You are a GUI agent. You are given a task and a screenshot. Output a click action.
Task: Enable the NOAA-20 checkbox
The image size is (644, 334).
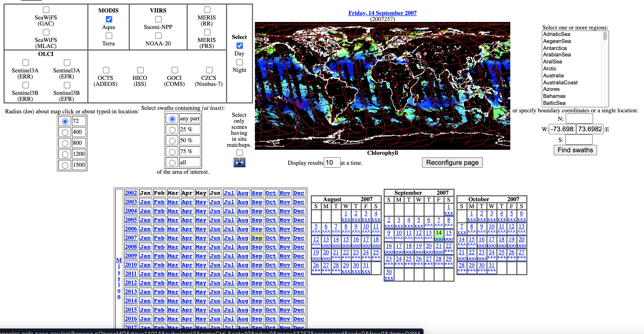coord(158,35)
